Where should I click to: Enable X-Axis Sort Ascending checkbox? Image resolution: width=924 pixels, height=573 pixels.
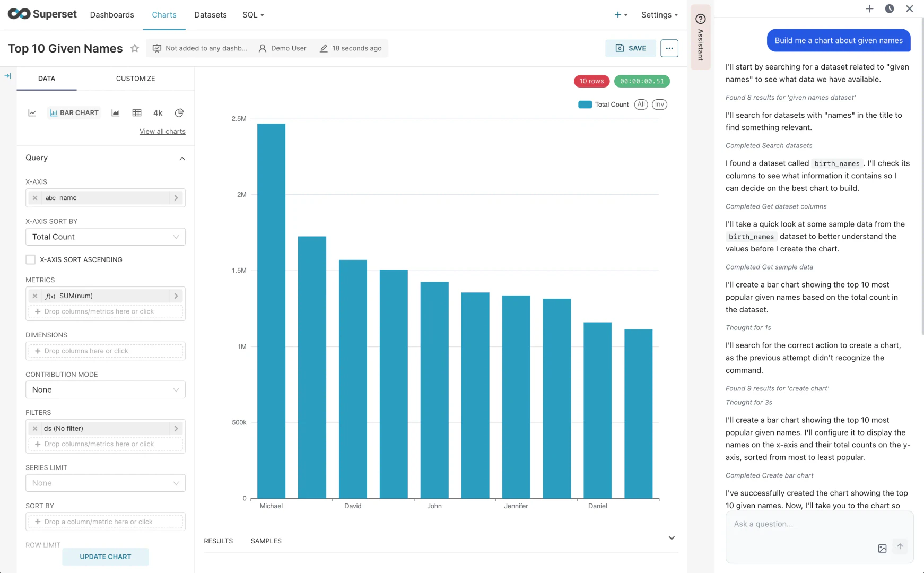tap(31, 259)
